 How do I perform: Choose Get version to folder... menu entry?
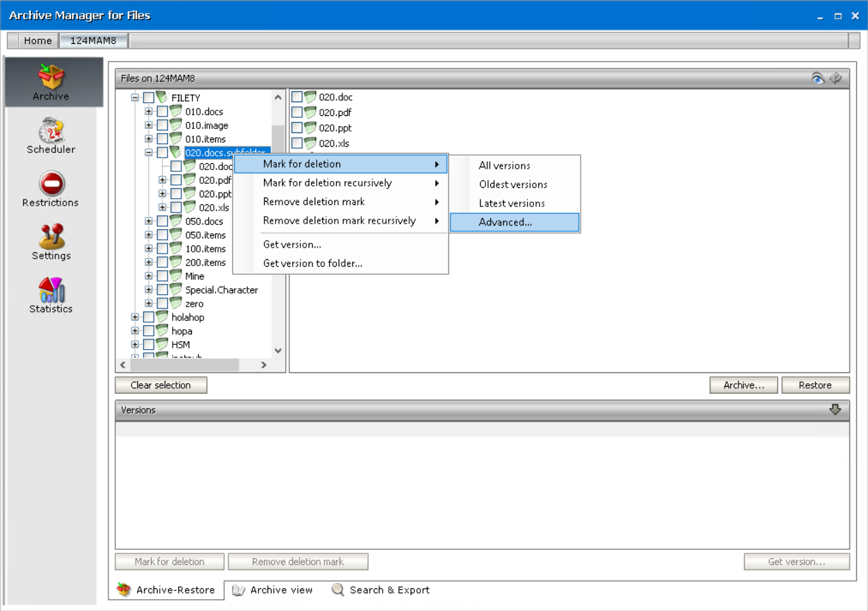(313, 263)
